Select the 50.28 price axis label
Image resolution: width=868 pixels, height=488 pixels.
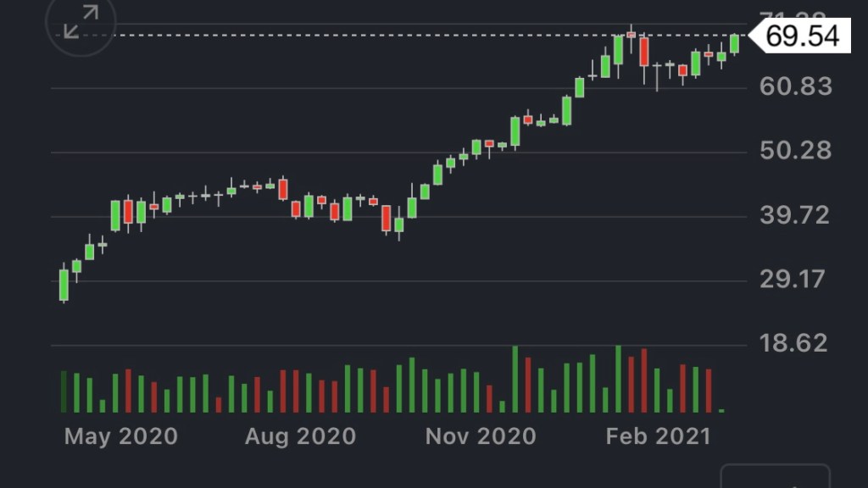click(796, 151)
